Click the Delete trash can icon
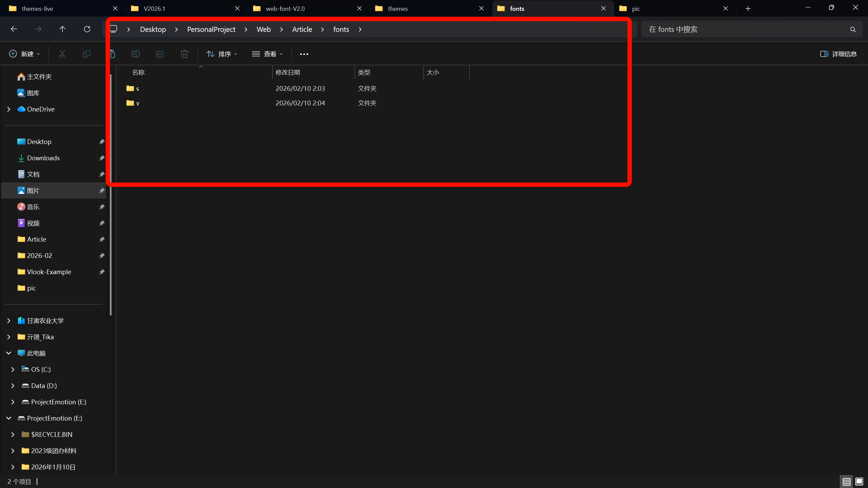Viewport: 868px width, 488px height. click(184, 54)
